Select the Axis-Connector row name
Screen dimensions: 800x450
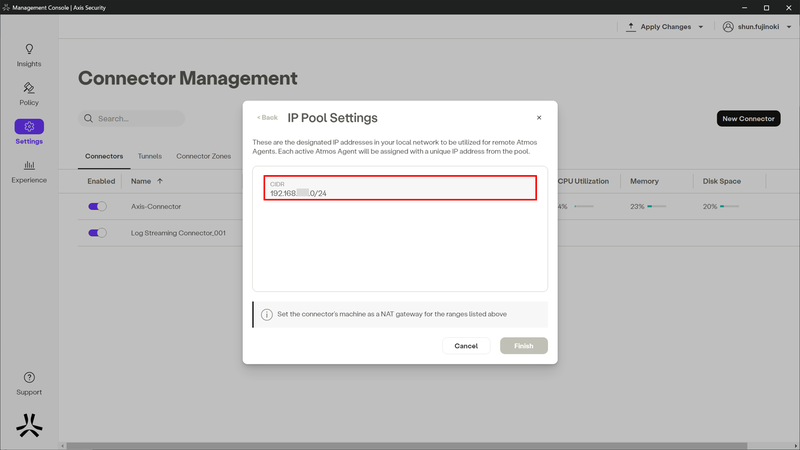156,206
